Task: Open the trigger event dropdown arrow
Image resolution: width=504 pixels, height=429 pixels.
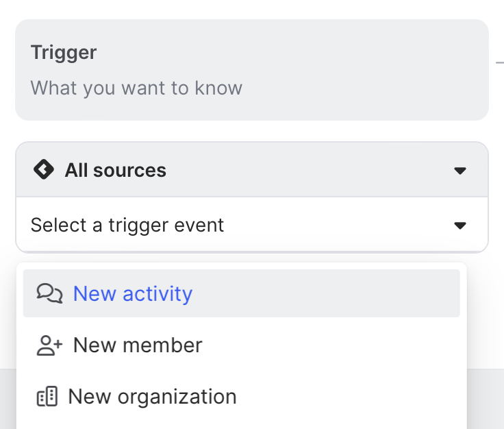Action: [460, 225]
